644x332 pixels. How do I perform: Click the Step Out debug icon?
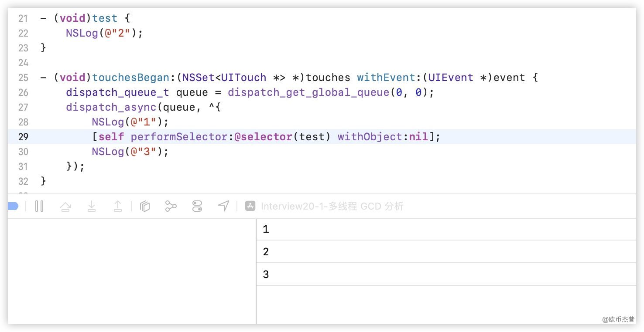pyautogui.click(x=118, y=206)
